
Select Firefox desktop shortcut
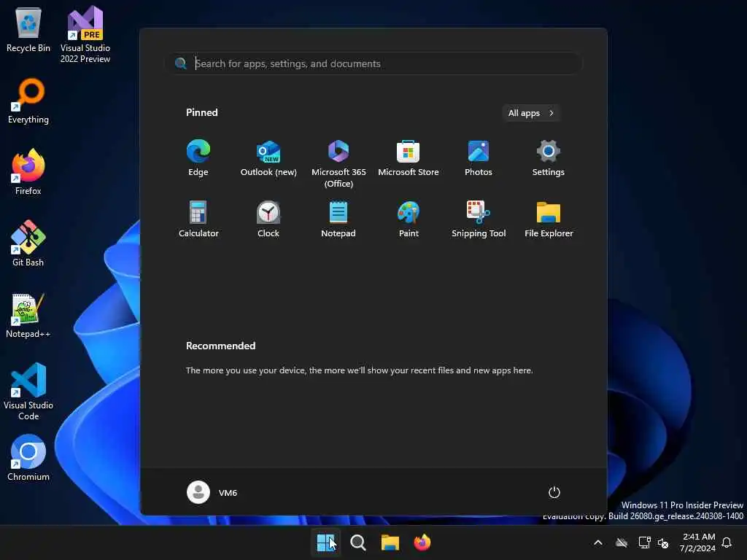tap(28, 172)
